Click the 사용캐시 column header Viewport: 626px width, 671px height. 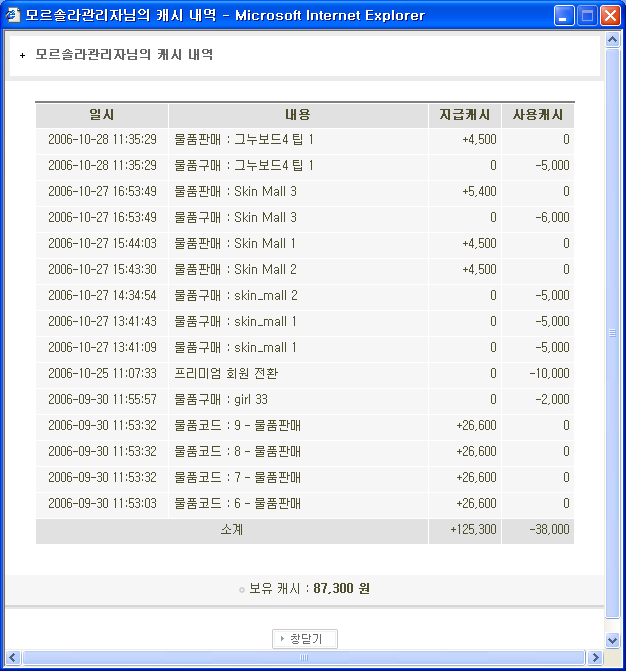pyautogui.click(x=538, y=115)
